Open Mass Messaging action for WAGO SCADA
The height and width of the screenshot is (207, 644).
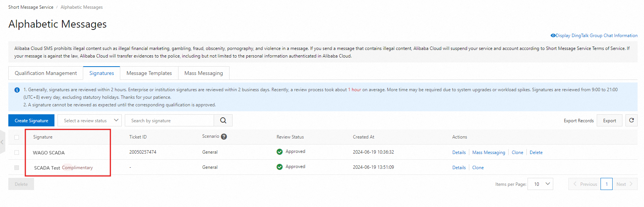[x=489, y=153]
